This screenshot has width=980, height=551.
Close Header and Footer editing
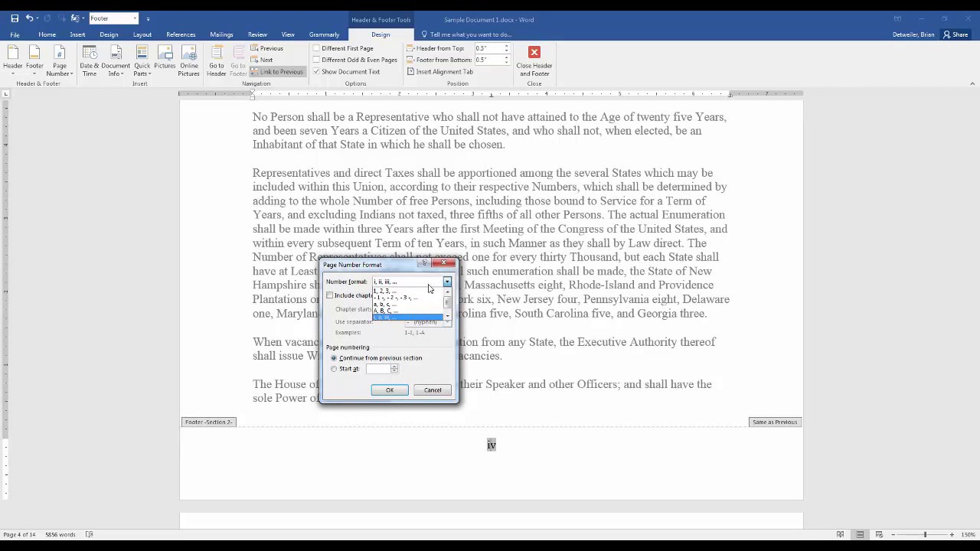[534, 61]
